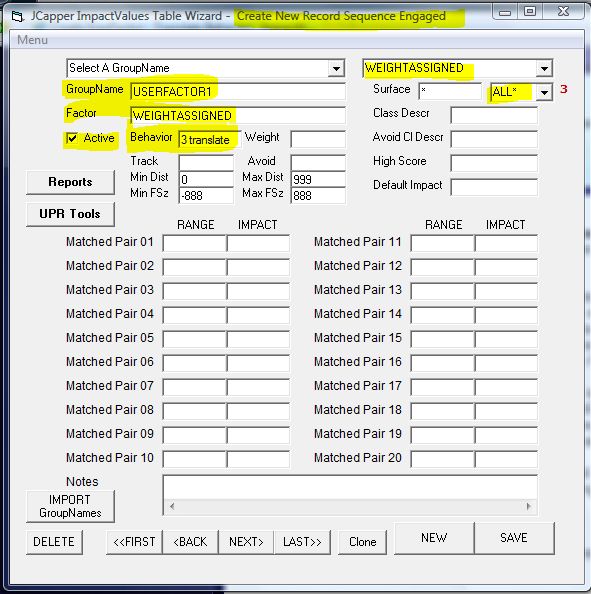Open the WEIGHTASSIGNED factor dropdown arrow
This screenshot has width=591, height=594.
544,69
